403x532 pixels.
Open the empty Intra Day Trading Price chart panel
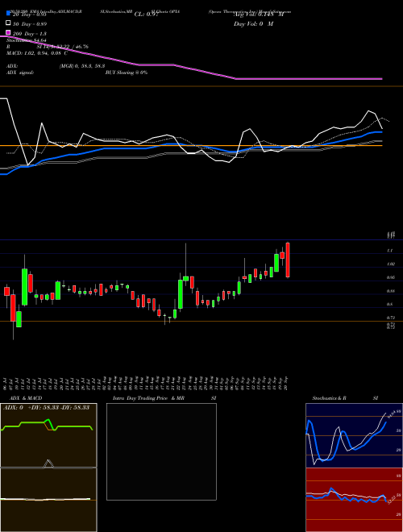tap(161, 451)
